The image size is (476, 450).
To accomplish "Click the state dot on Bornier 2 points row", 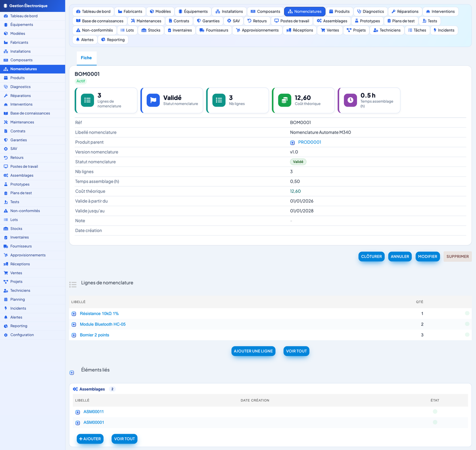I will tap(467, 335).
